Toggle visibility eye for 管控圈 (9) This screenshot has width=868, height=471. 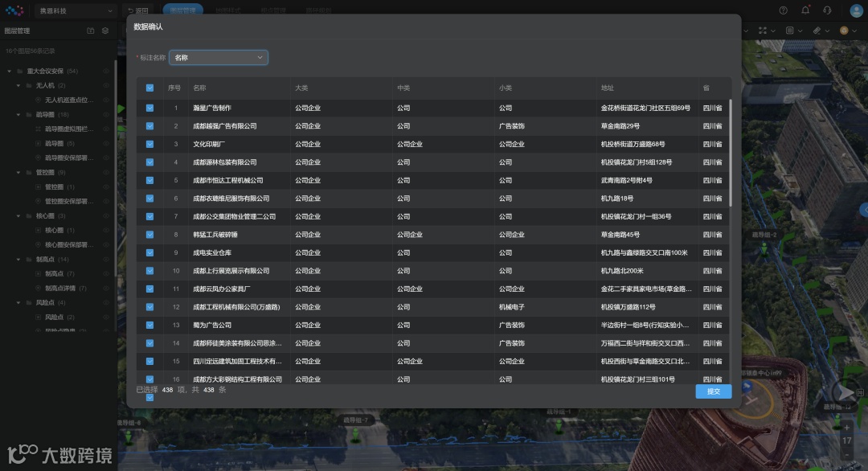[x=106, y=173]
